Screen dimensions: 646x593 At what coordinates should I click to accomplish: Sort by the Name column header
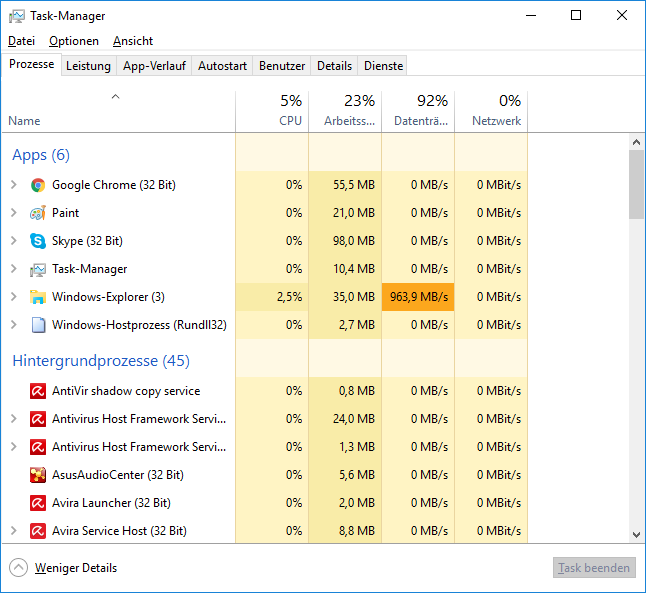click(x=119, y=111)
